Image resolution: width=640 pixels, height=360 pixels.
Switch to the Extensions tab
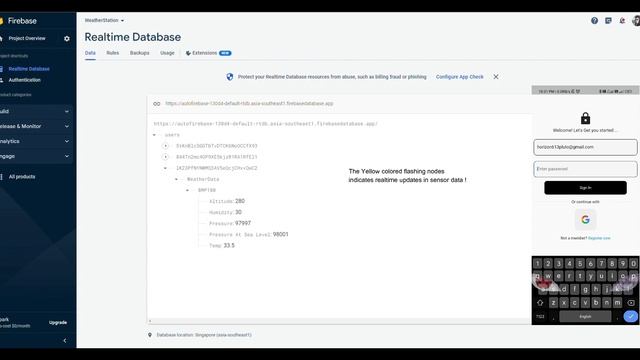click(208, 53)
